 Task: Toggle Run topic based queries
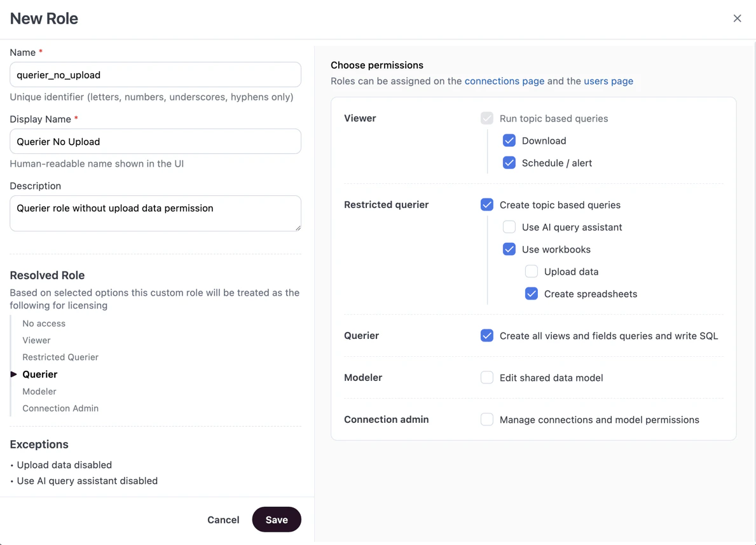pyautogui.click(x=486, y=118)
